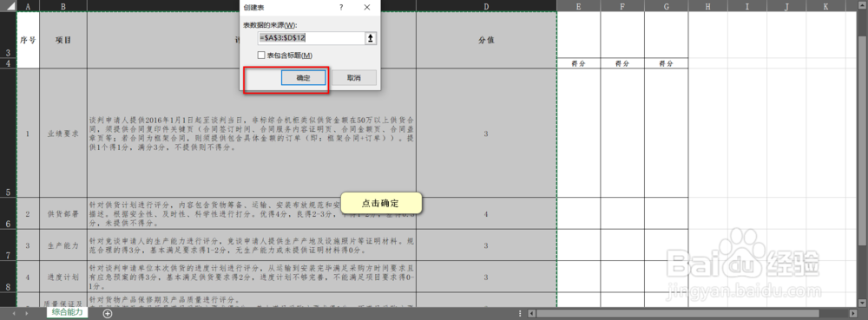868x320 pixels.
Task: Select column B header
Action: point(63,6)
